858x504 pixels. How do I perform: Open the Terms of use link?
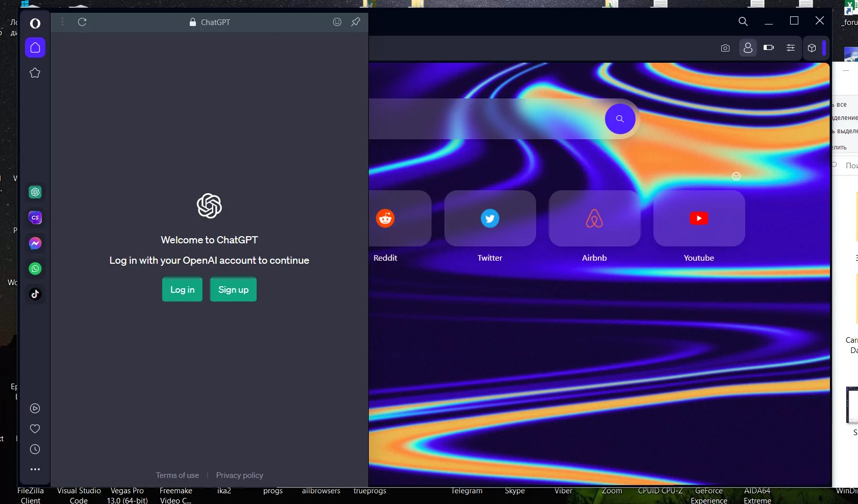[178, 475]
